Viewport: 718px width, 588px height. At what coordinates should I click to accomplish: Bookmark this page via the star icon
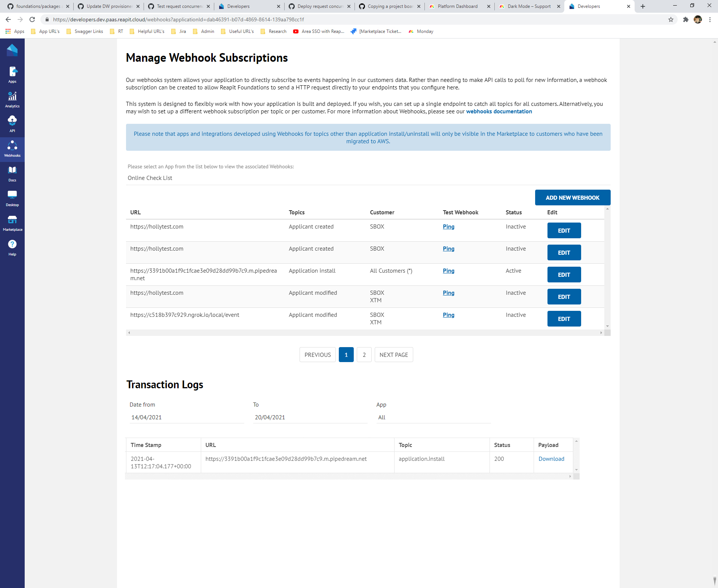671,19
